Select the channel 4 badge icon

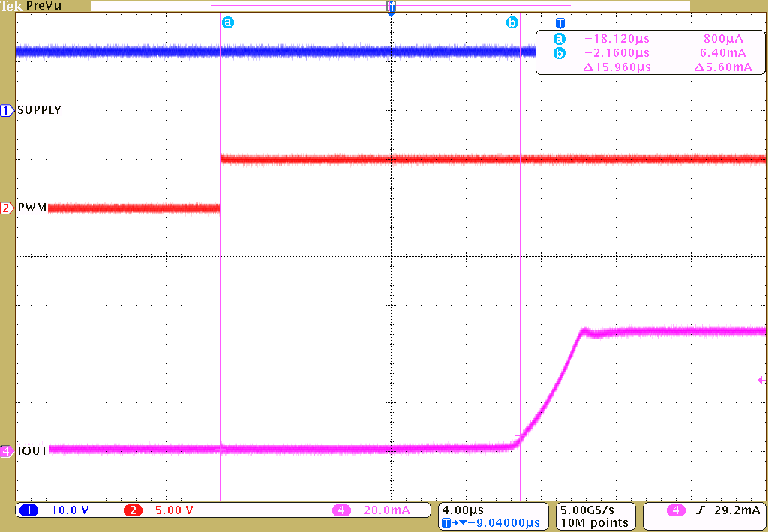[6, 450]
